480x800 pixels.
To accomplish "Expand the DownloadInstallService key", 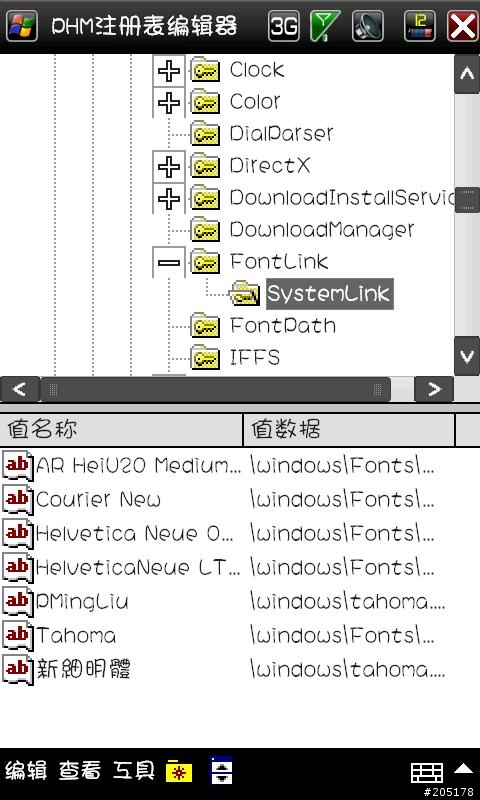I will 169,198.
